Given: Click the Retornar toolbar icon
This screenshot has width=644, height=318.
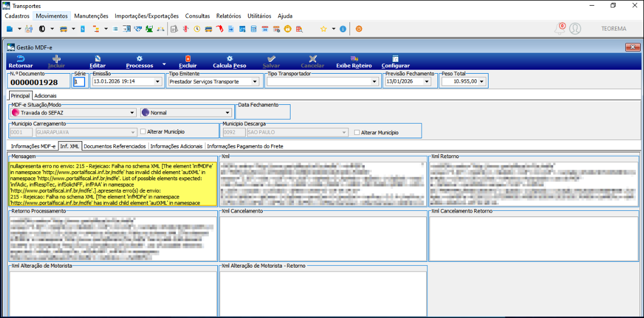Looking at the screenshot, I should [20, 58].
